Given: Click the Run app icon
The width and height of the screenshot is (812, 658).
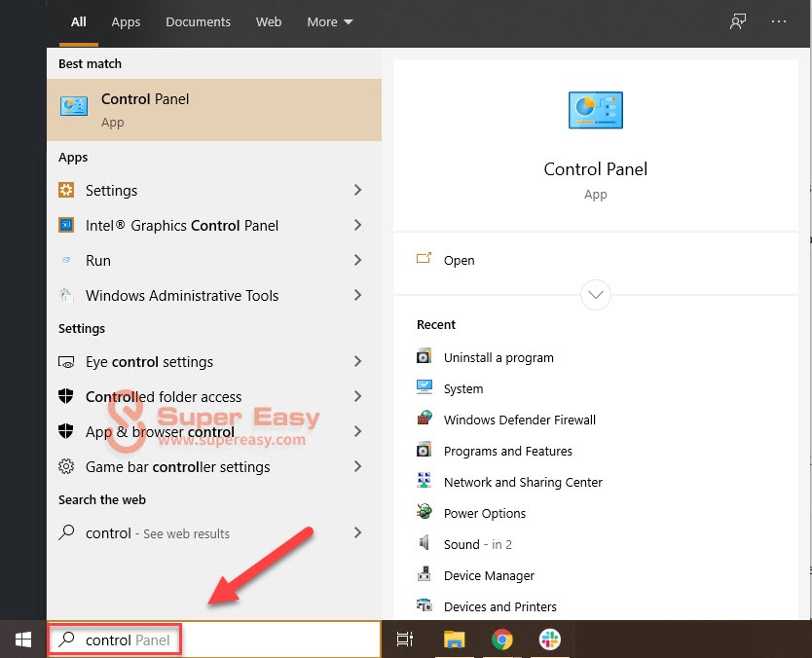Looking at the screenshot, I should click(x=66, y=260).
